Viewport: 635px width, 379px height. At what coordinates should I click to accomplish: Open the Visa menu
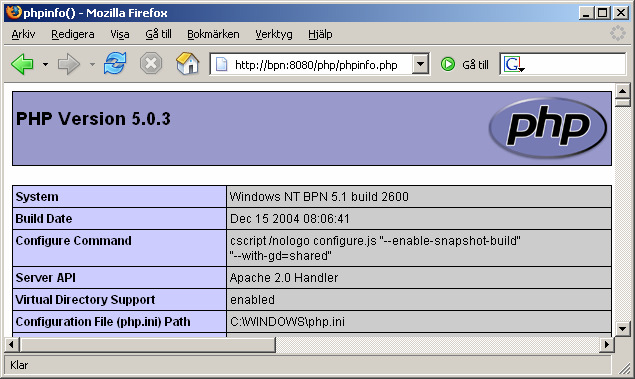[120, 34]
